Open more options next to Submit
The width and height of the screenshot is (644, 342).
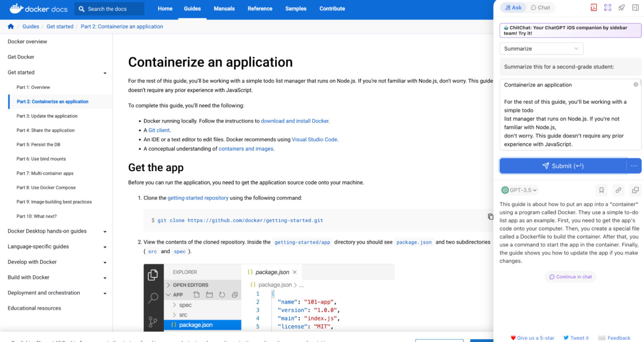[634, 166]
